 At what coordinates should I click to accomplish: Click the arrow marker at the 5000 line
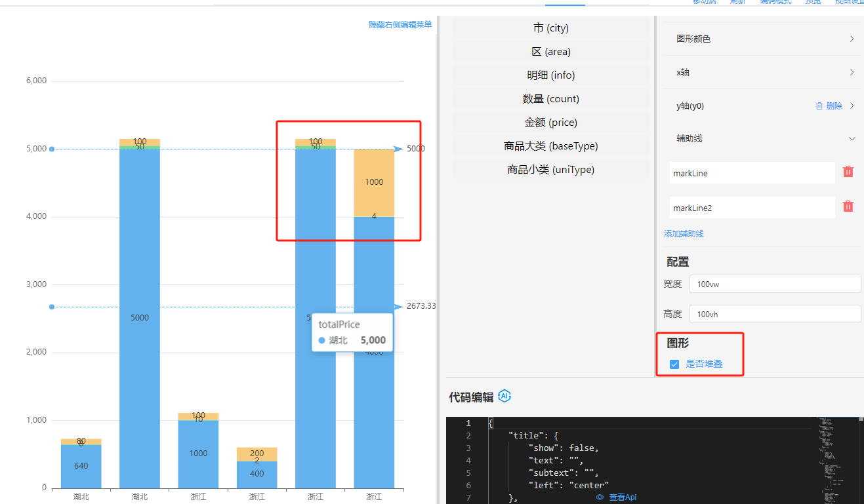coord(398,149)
